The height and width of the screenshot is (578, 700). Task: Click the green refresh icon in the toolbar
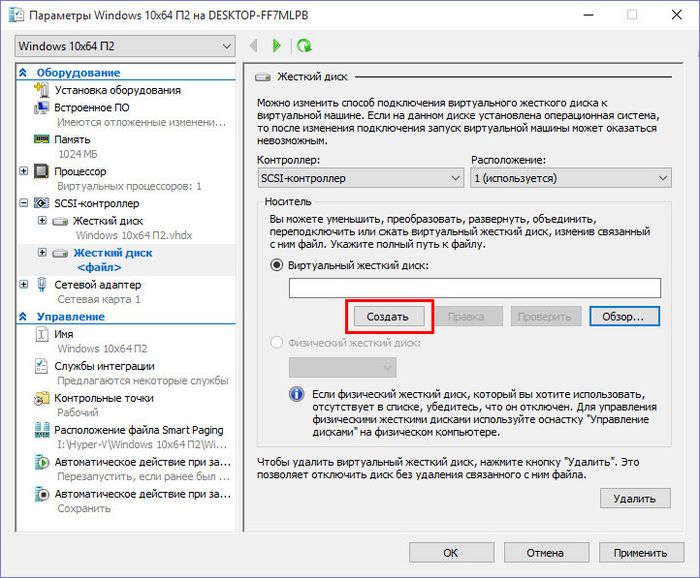pos(304,46)
